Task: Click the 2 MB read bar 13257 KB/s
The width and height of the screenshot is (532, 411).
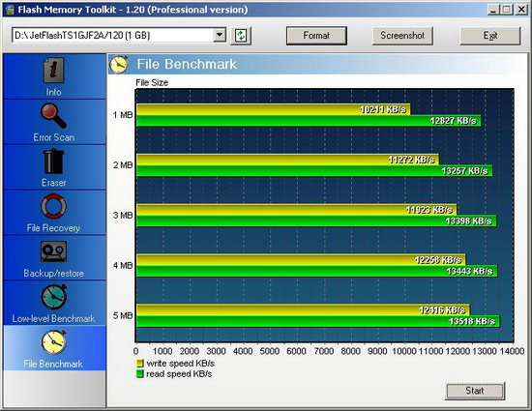Action: (x=314, y=170)
